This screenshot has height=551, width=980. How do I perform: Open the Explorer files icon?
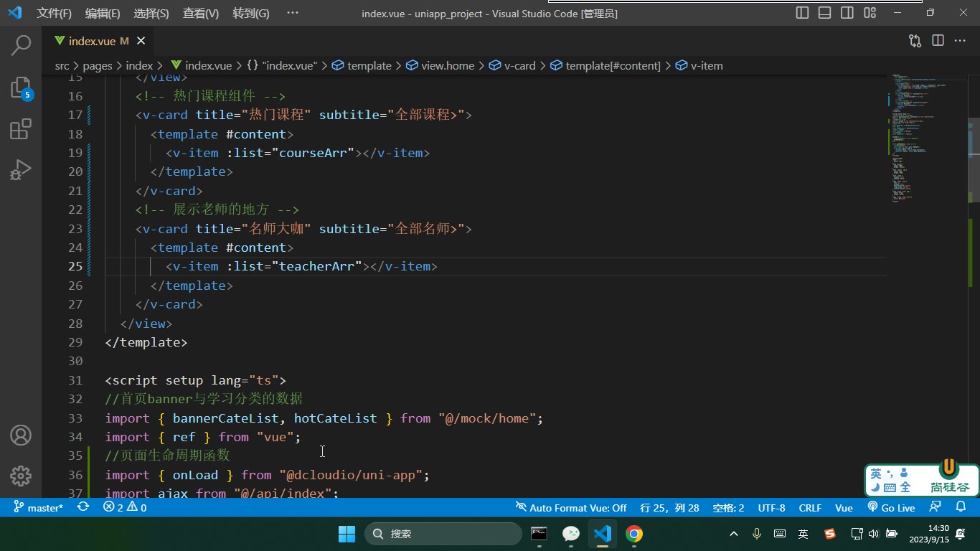coord(21,88)
